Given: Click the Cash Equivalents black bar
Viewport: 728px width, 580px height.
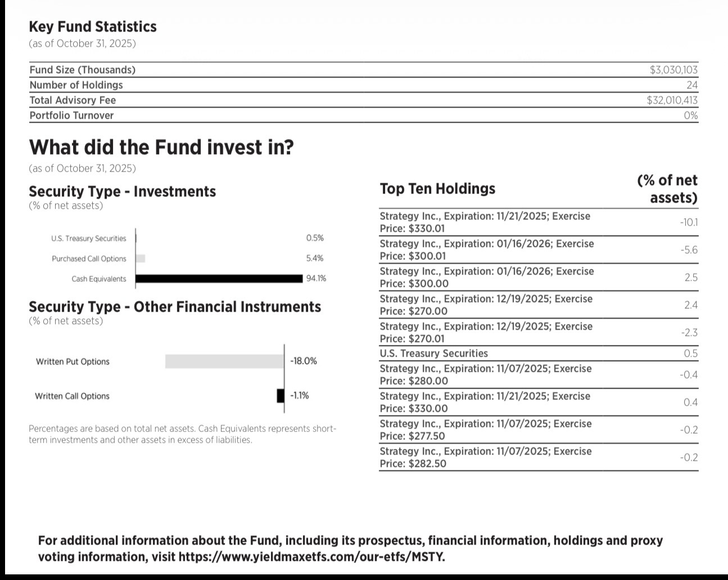Looking at the screenshot, I should tap(219, 278).
